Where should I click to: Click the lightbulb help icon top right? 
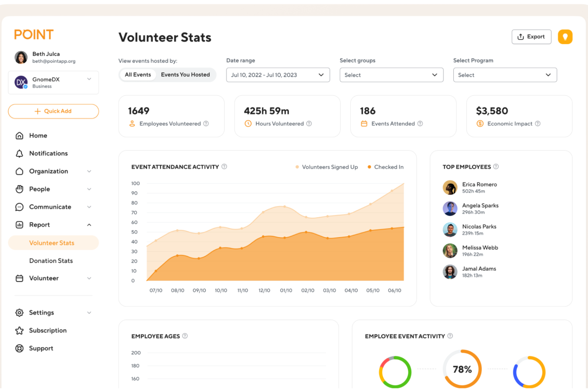click(x=565, y=37)
